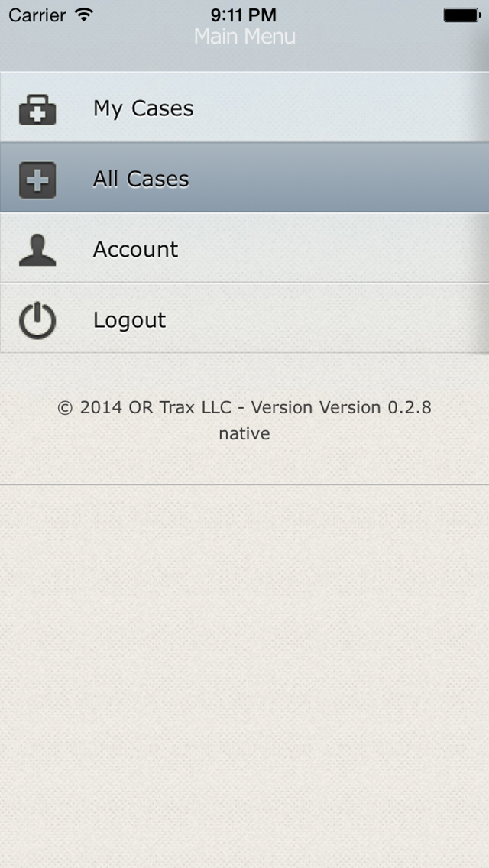The width and height of the screenshot is (489, 868).
Task: Tap blank space right of My Cases text
Action: click(338, 108)
